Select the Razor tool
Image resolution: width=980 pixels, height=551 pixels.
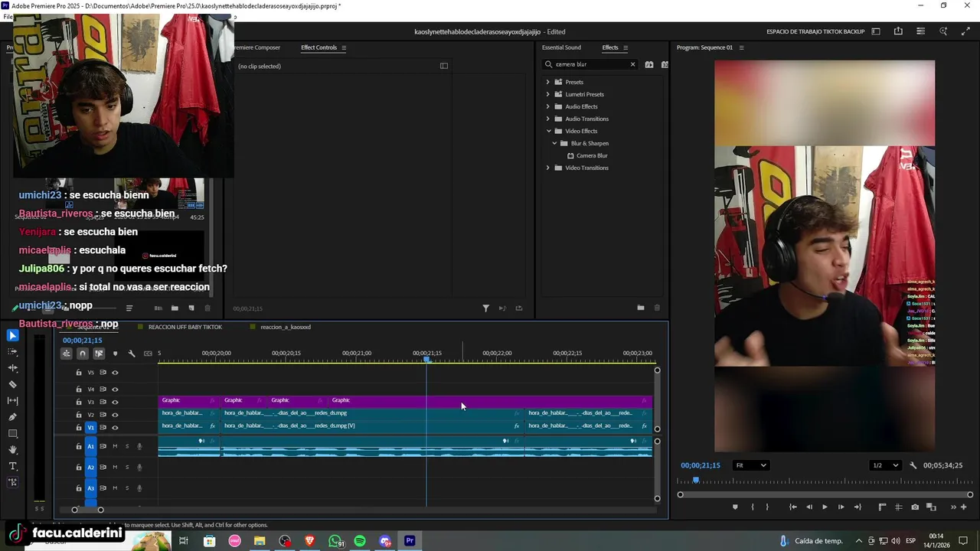click(x=12, y=384)
